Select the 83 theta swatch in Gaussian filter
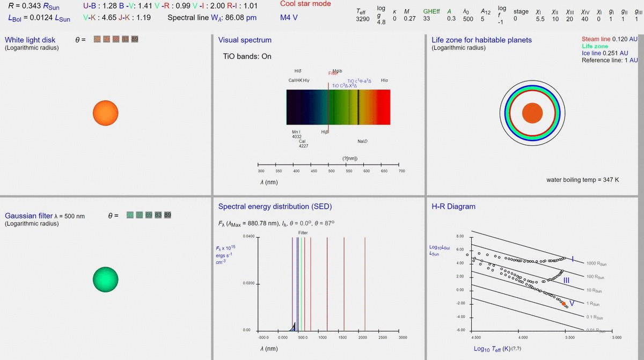Image resolution: width=644 pixels, height=360 pixels. (x=158, y=215)
